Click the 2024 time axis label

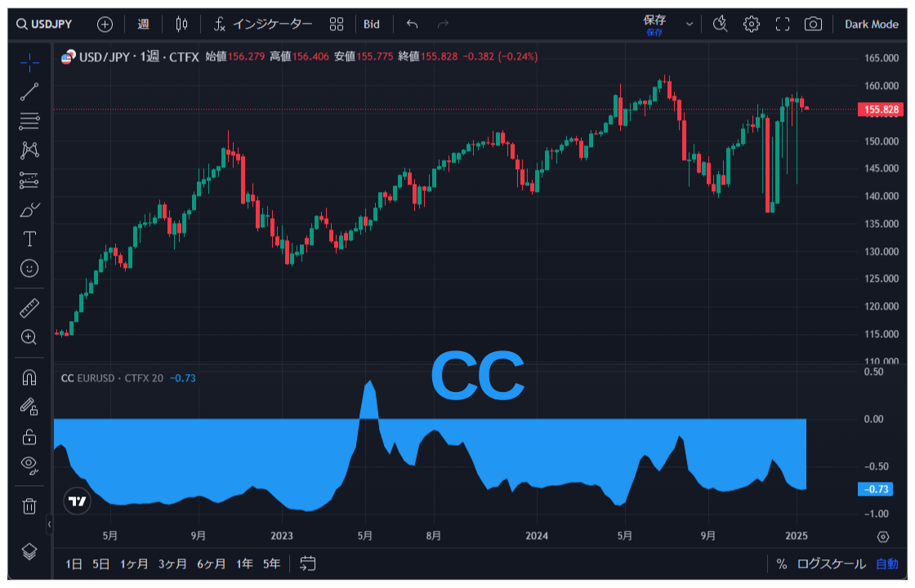tap(537, 536)
